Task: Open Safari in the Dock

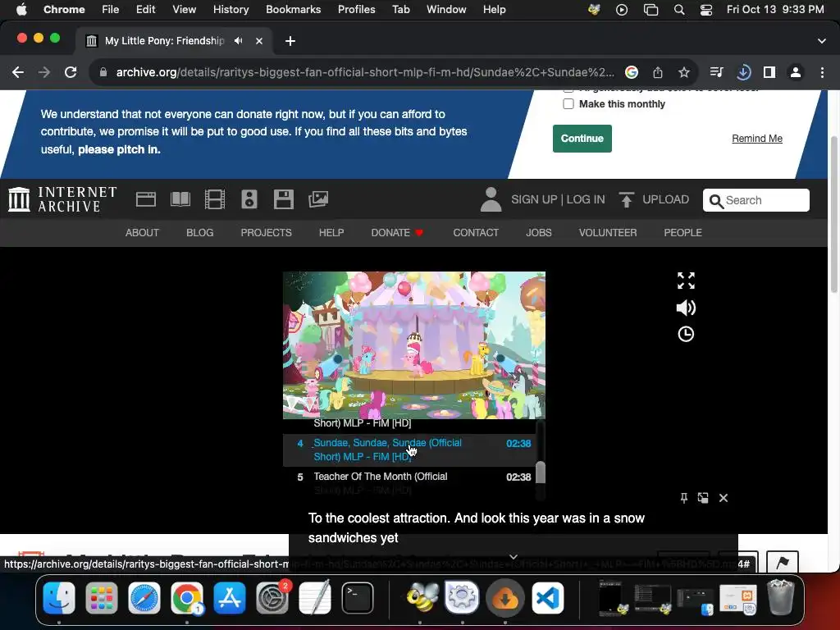Action: click(x=144, y=597)
